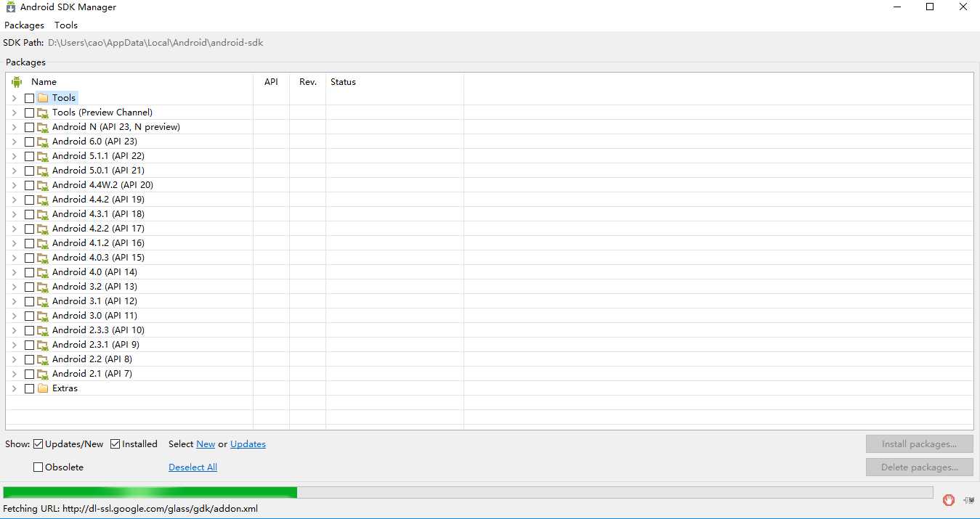Click the Select Updates link

(x=248, y=444)
